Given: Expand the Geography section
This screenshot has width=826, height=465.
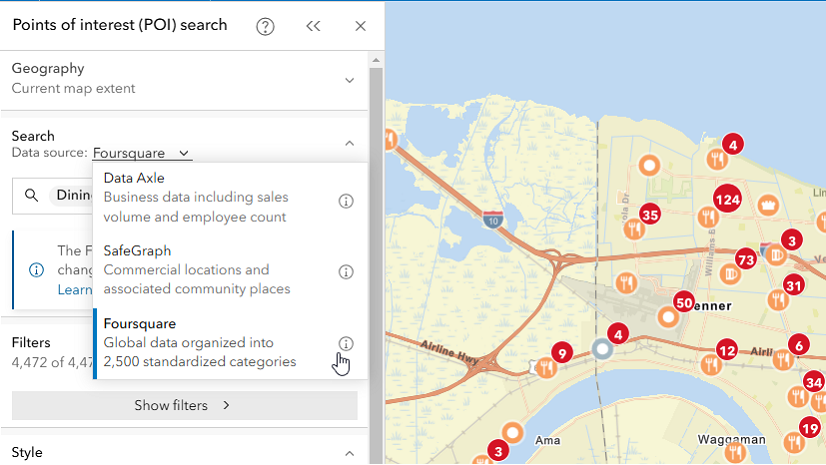Looking at the screenshot, I should pyautogui.click(x=349, y=80).
